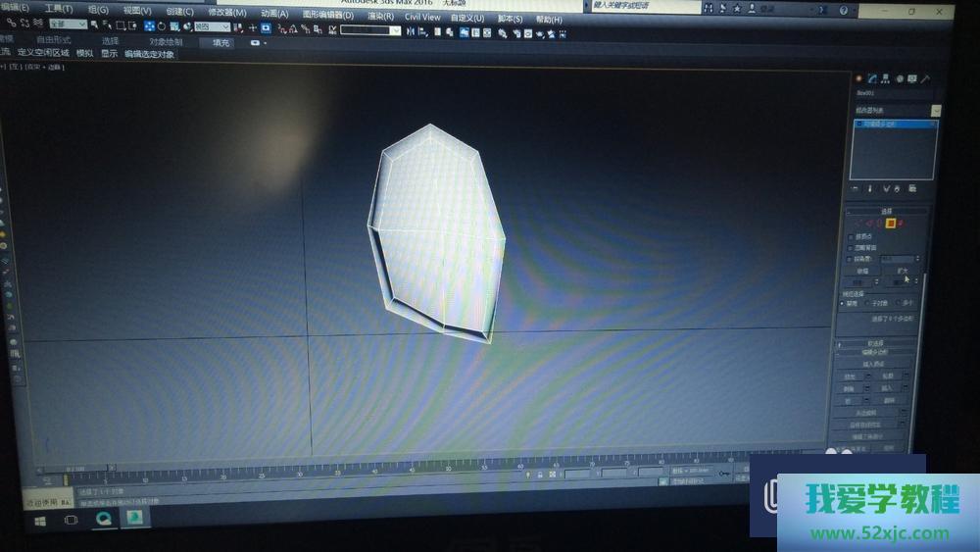Image resolution: width=980 pixels, height=552 pixels.
Task: Click the 扩大 (Grow) button
Action: [901, 272]
